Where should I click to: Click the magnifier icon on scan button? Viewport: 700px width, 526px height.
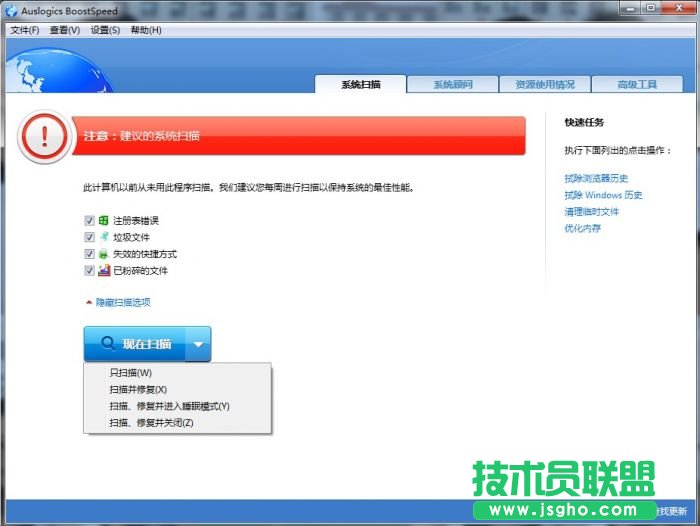coord(106,344)
